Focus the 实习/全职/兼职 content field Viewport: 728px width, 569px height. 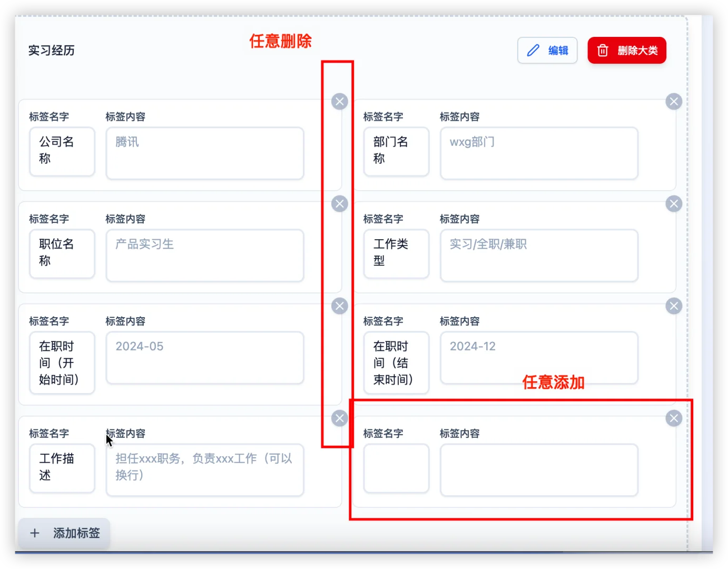coord(538,255)
